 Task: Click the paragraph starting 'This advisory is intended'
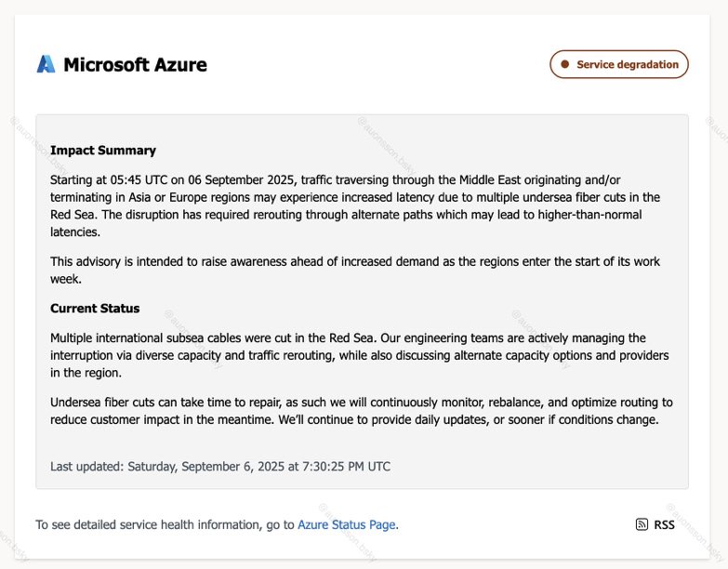tap(355, 271)
